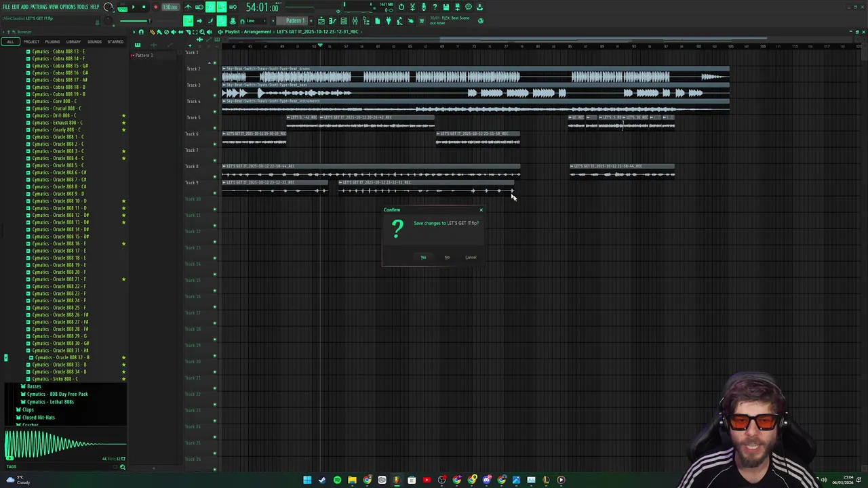Toggle star on Cymatics - Gnarly 808 - C
Image resolution: width=868 pixels, height=488 pixels.
[x=123, y=129]
